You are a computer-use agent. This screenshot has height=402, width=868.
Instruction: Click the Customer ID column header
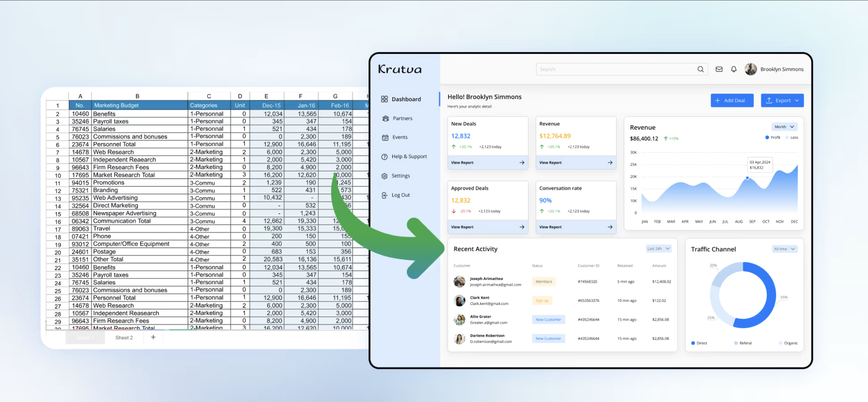pos(588,266)
